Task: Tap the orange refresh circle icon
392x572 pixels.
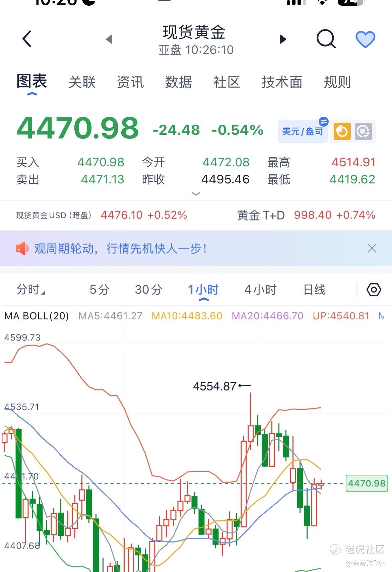Action: pyautogui.click(x=342, y=131)
